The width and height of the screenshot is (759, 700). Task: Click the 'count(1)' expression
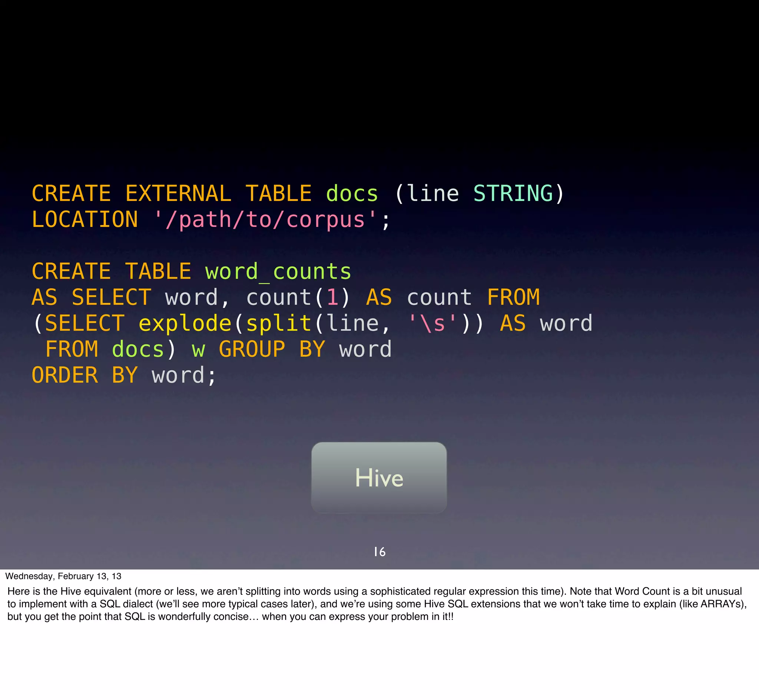point(298,297)
